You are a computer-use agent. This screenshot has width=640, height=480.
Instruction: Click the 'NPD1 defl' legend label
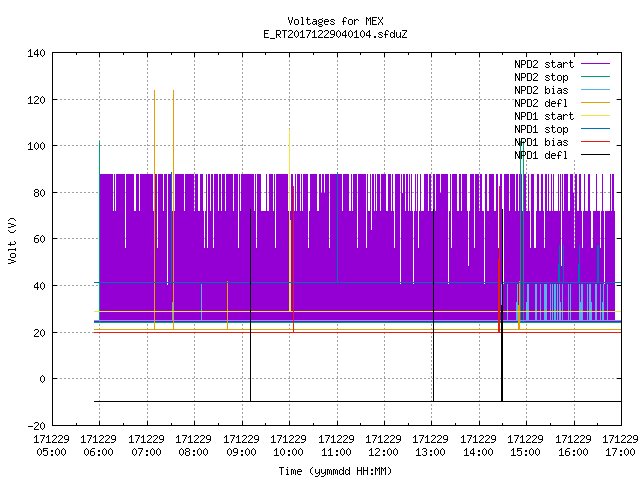pos(541,156)
